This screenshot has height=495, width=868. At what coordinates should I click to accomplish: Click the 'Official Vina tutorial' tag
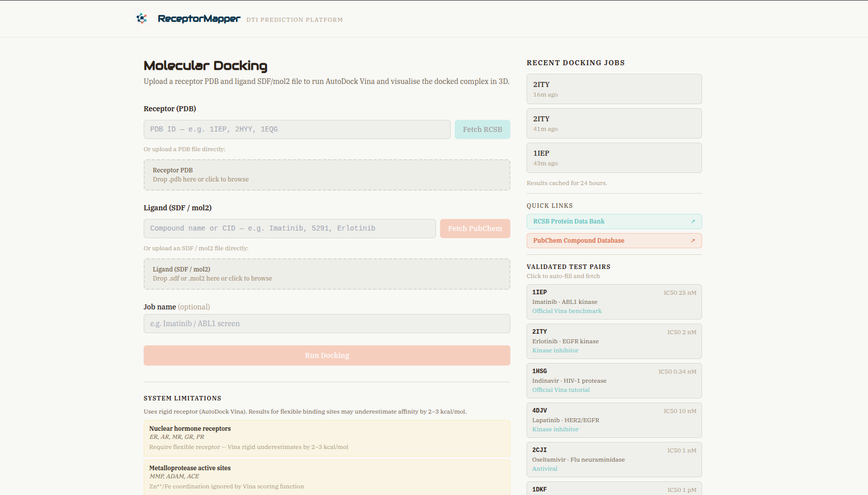[x=560, y=390]
